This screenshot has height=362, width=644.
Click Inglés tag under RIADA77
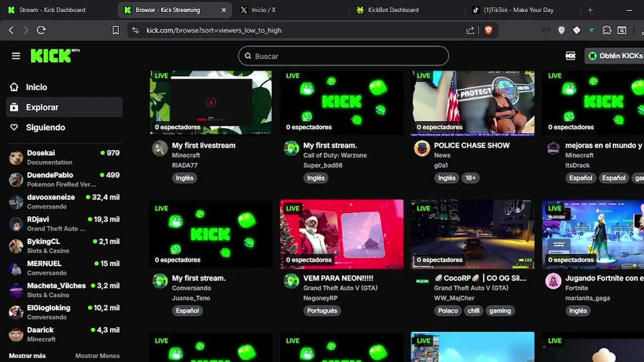185,178
